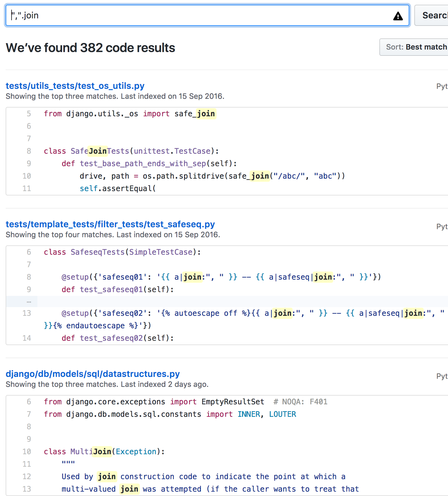Click the Search button
The image size is (448, 496).
[432, 15]
